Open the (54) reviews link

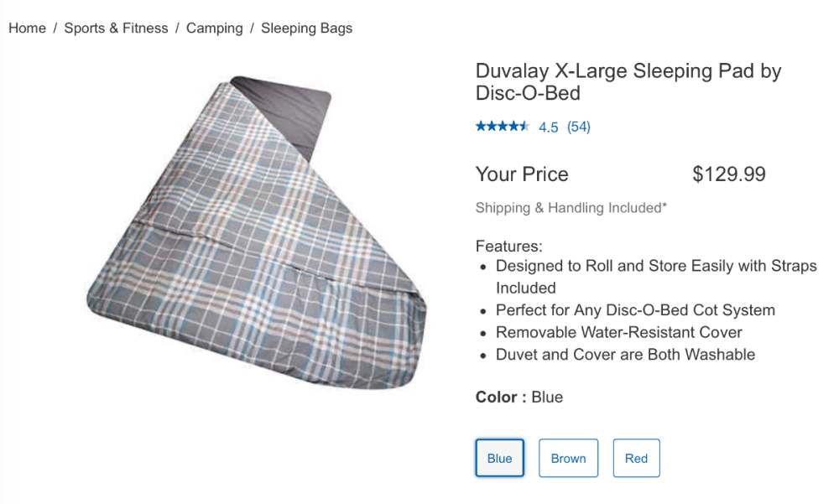[579, 127]
